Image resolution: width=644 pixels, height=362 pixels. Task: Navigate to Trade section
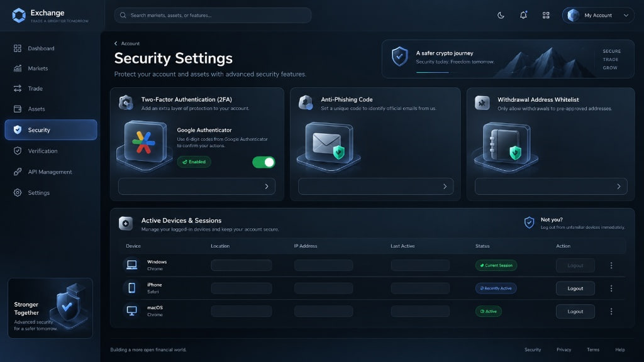click(51, 89)
